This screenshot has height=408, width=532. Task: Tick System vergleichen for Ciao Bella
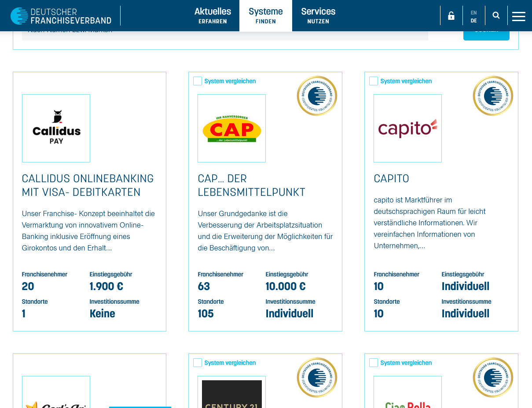pos(374,363)
